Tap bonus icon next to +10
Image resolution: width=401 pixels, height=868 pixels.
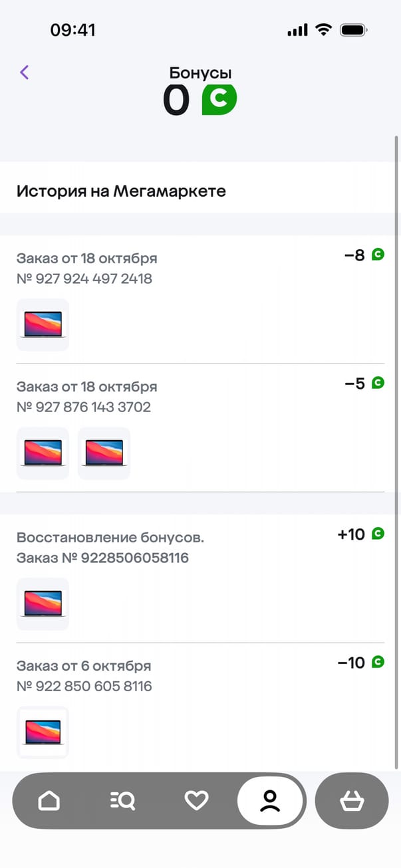point(378,534)
